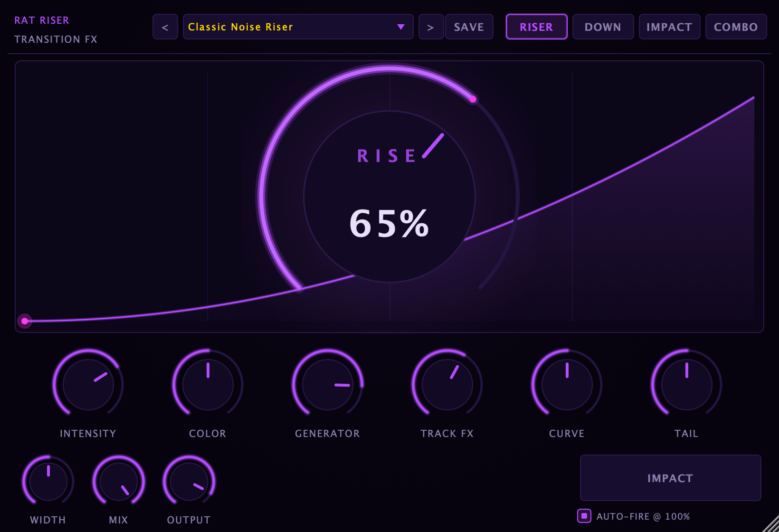Click the AUTO-FIRE @ 100% label
The image size is (779, 532).
point(643,516)
